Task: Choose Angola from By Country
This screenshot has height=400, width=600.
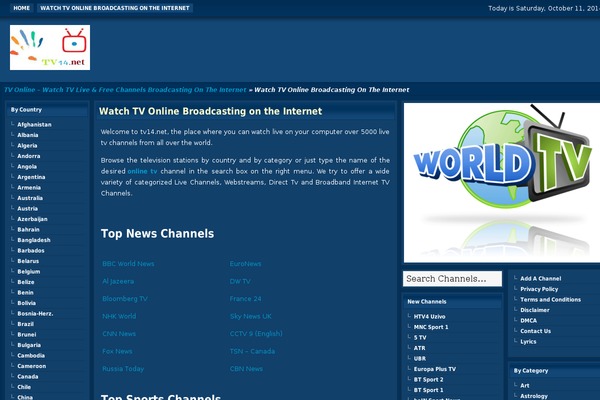Action: [x=27, y=167]
